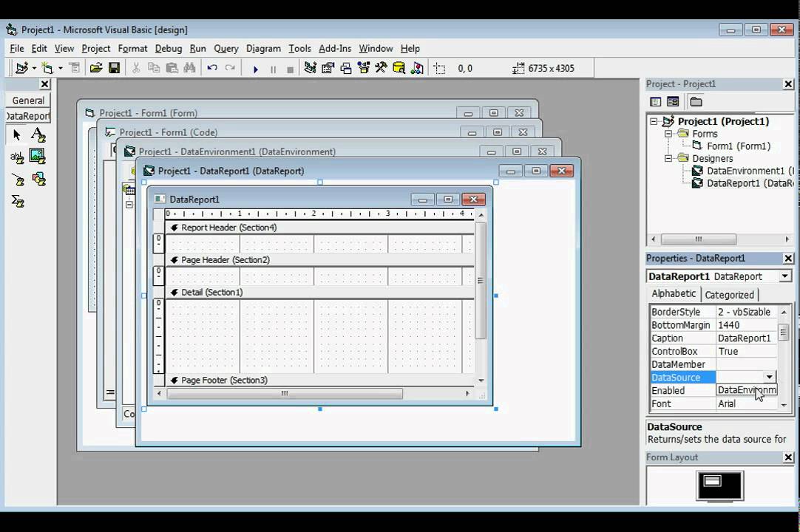The height and width of the screenshot is (532, 800).
Task: Click the Break pause button
Action: (x=273, y=69)
